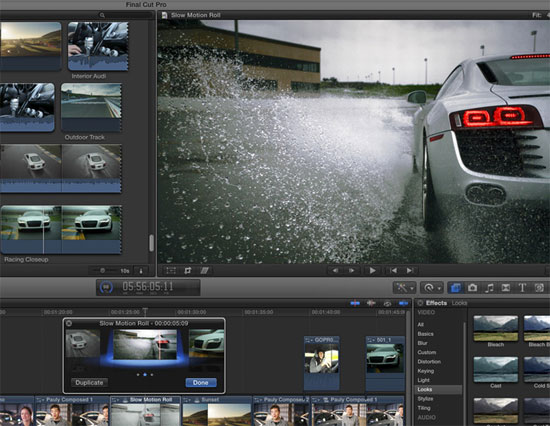Select the Blur effects category

click(422, 343)
